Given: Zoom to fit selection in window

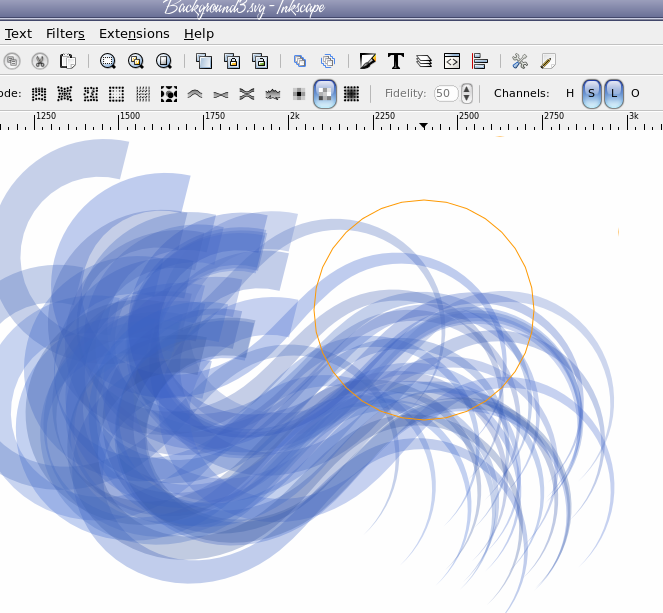Looking at the screenshot, I should [x=108, y=61].
